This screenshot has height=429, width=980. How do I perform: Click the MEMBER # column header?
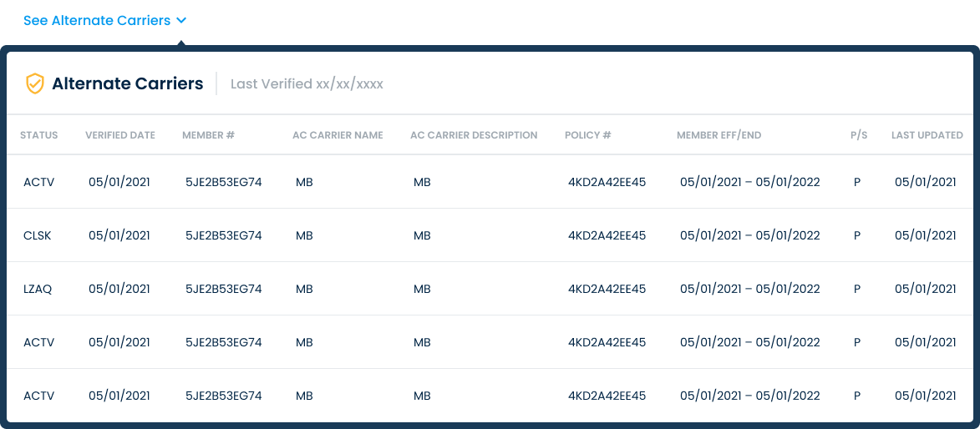(208, 135)
